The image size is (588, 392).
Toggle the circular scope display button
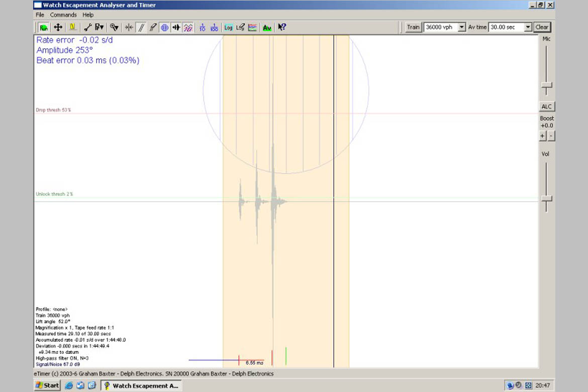[x=164, y=28]
